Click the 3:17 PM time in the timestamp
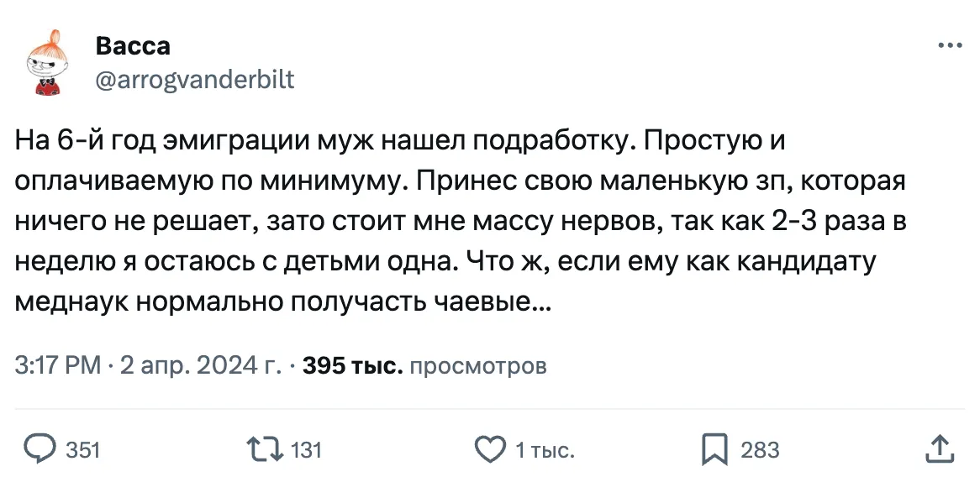The width and height of the screenshot is (980, 477). point(59,365)
